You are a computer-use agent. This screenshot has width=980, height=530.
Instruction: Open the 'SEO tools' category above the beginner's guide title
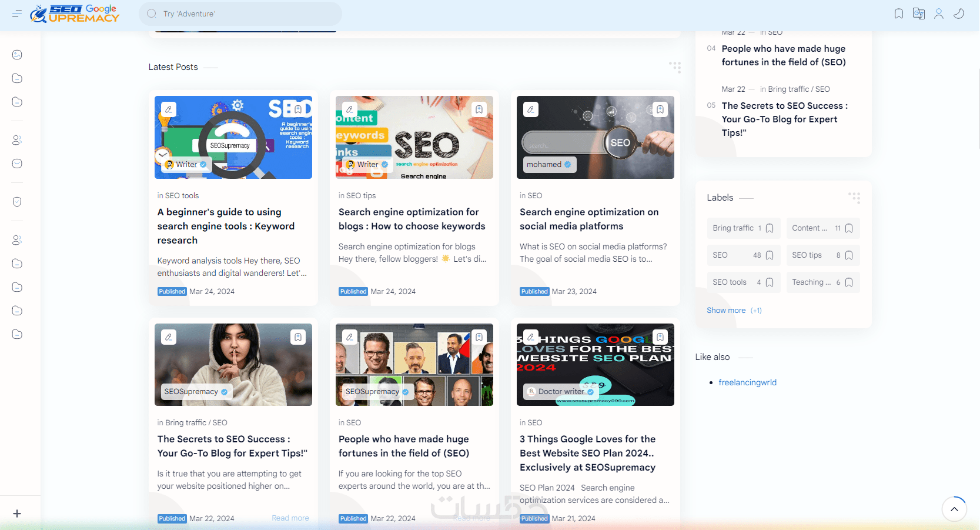[182, 195]
